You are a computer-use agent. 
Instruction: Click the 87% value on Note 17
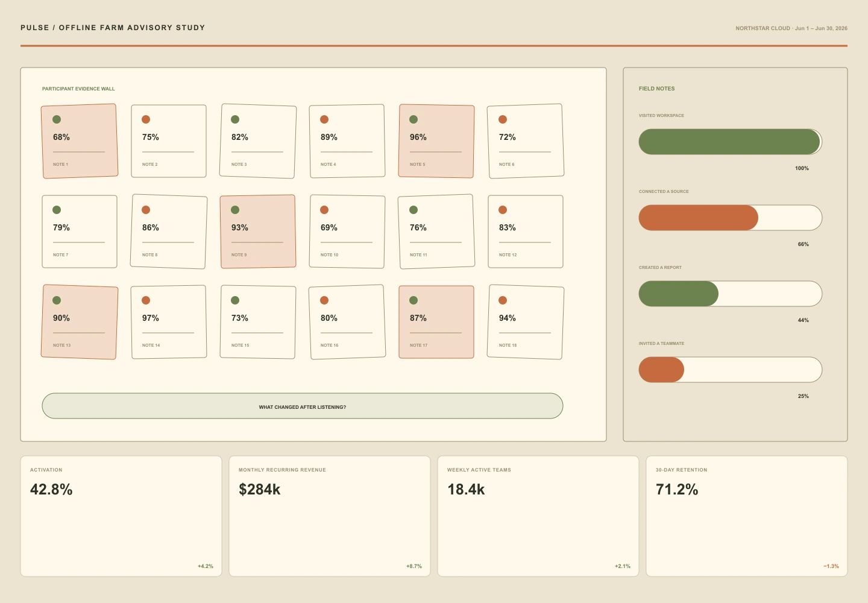pyautogui.click(x=418, y=318)
